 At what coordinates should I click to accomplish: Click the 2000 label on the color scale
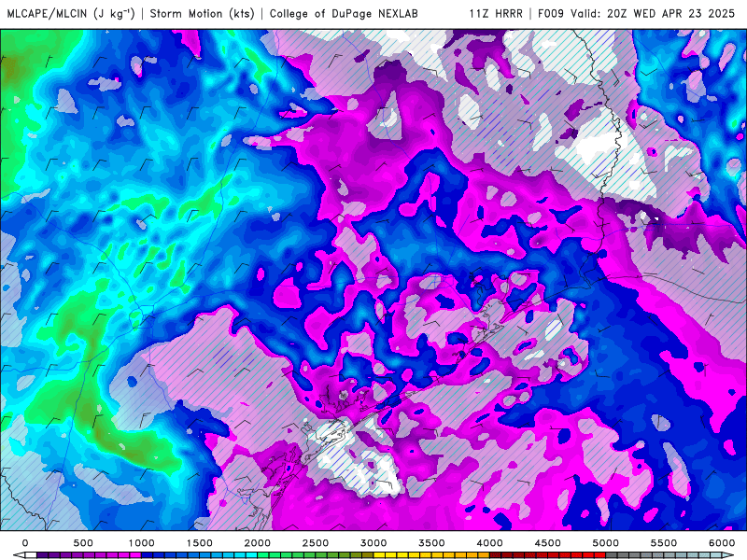(x=258, y=543)
